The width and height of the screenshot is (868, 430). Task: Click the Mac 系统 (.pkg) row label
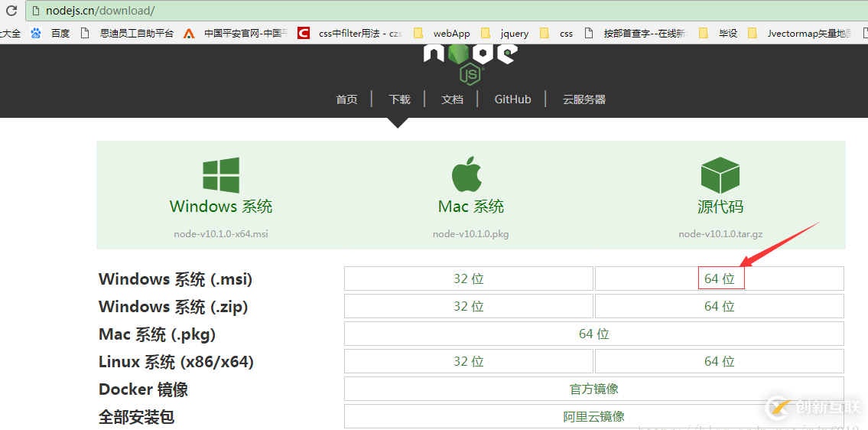(x=158, y=334)
